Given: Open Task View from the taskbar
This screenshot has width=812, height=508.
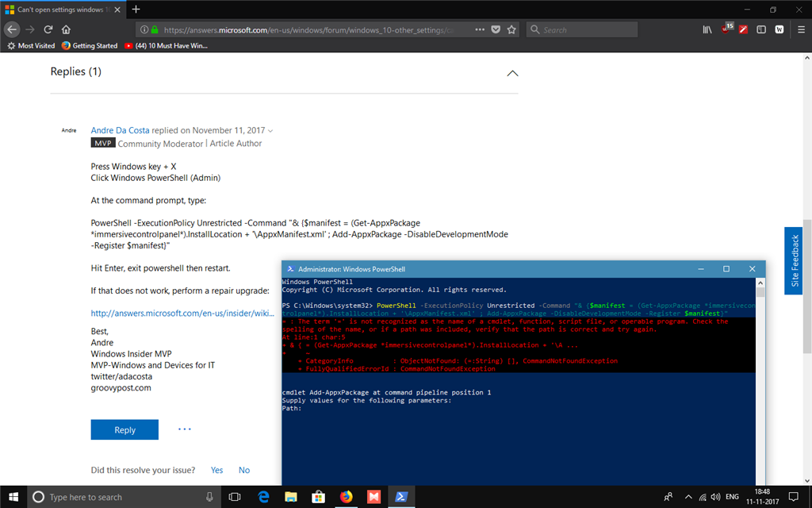Looking at the screenshot, I should tap(235, 497).
